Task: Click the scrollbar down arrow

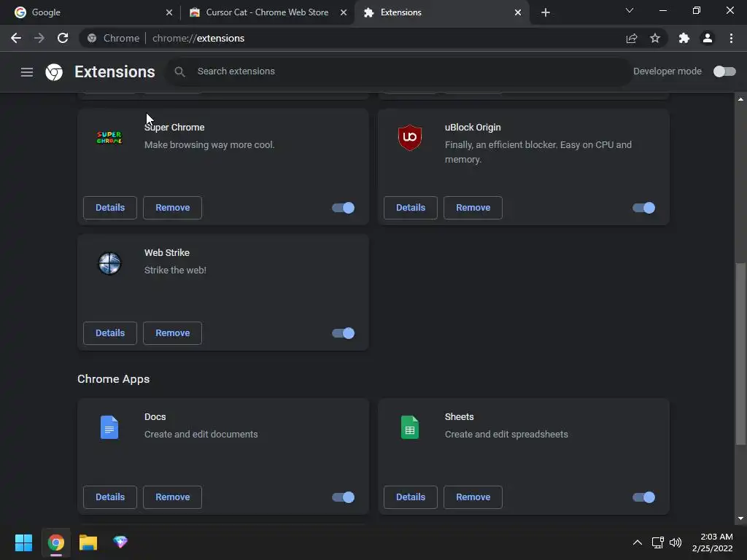Action: [x=740, y=518]
